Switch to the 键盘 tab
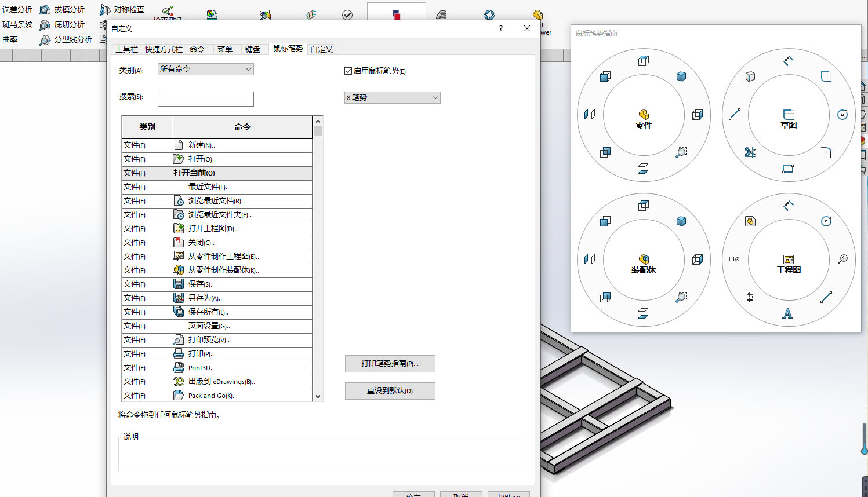Screen dimensions: 868x497 pyautogui.click(x=253, y=49)
